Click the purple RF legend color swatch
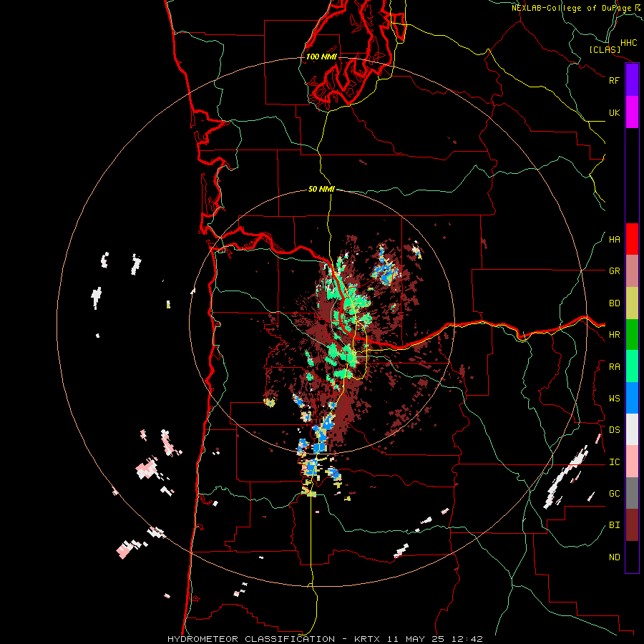This screenshot has height=644, width=644. pos(632,80)
